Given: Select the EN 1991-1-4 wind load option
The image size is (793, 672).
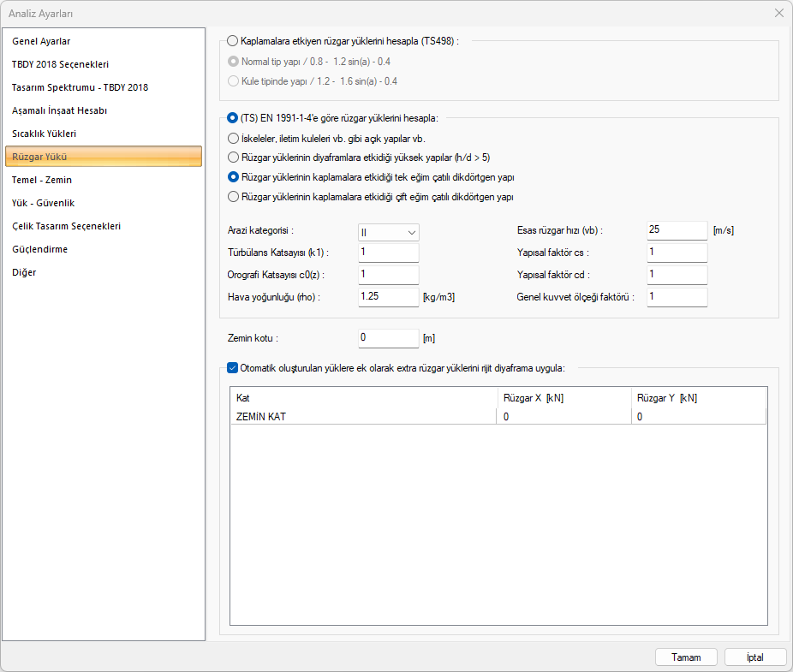Looking at the screenshot, I should tap(233, 118).
